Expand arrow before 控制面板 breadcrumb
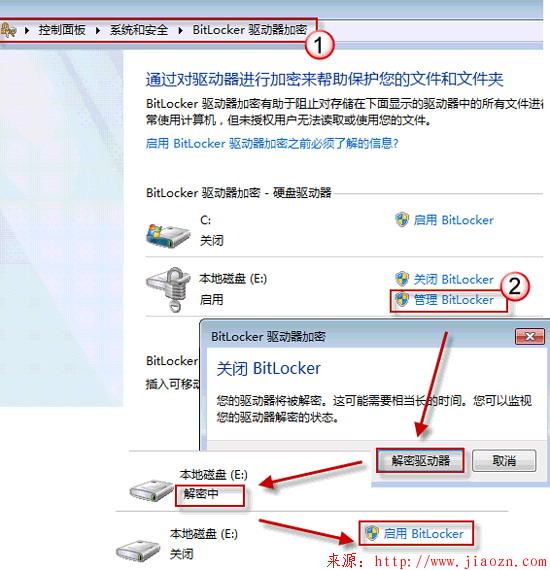The image size is (550, 570). (x=27, y=30)
